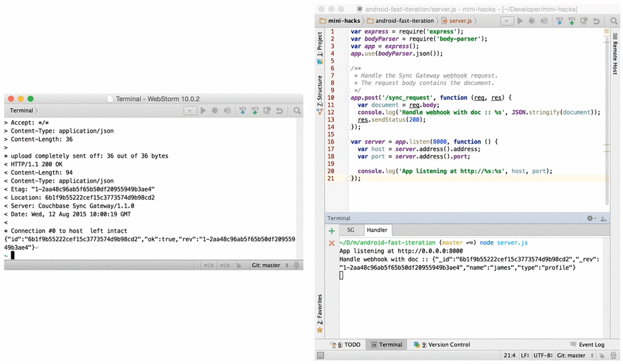Open 9: Version Control tool window
Image resolution: width=623 pixels, height=364 pixels.
[442, 345]
